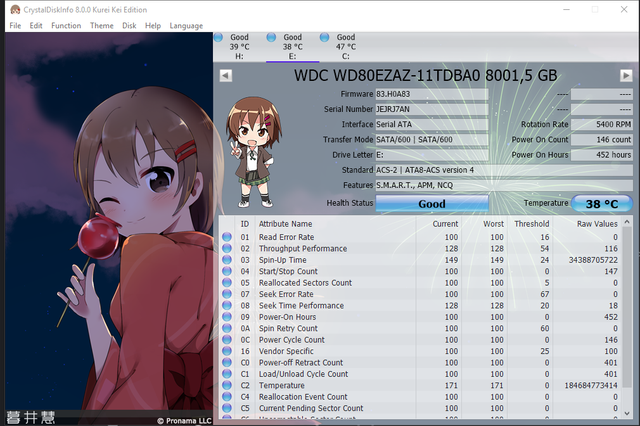Image resolution: width=640 pixels, height=426 pixels.
Task: Click status icon of Seek Time Performance row
Action: pos(227,306)
